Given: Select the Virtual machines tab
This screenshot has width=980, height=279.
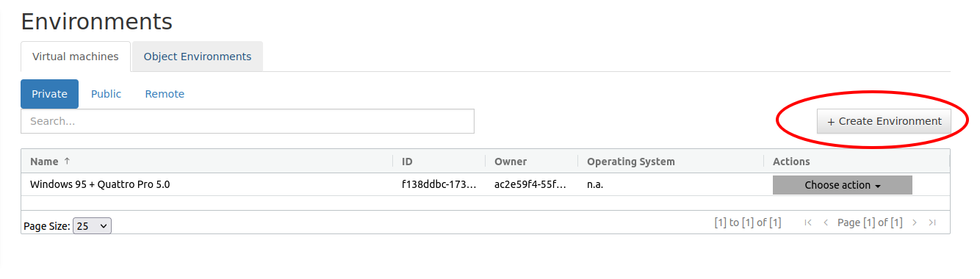Looking at the screenshot, I should [x=76, y=57].
